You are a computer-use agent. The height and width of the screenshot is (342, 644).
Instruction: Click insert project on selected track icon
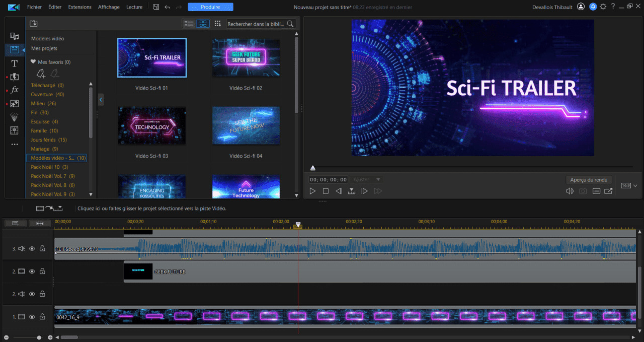49,208
